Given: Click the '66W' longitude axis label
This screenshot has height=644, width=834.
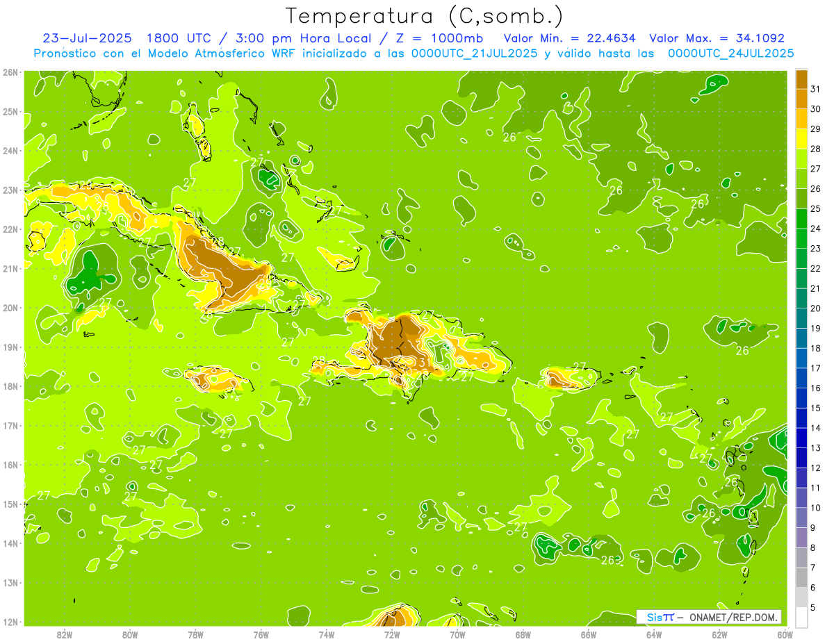Looking at the screenshot, I should click(x=589, y=635).
